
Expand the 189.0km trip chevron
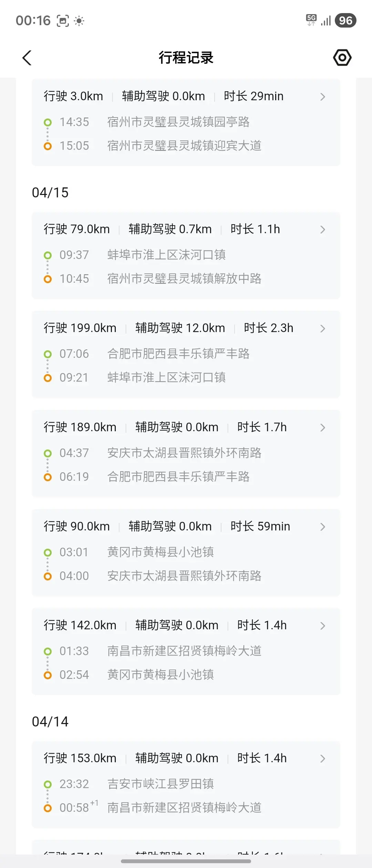coord(322,427)
